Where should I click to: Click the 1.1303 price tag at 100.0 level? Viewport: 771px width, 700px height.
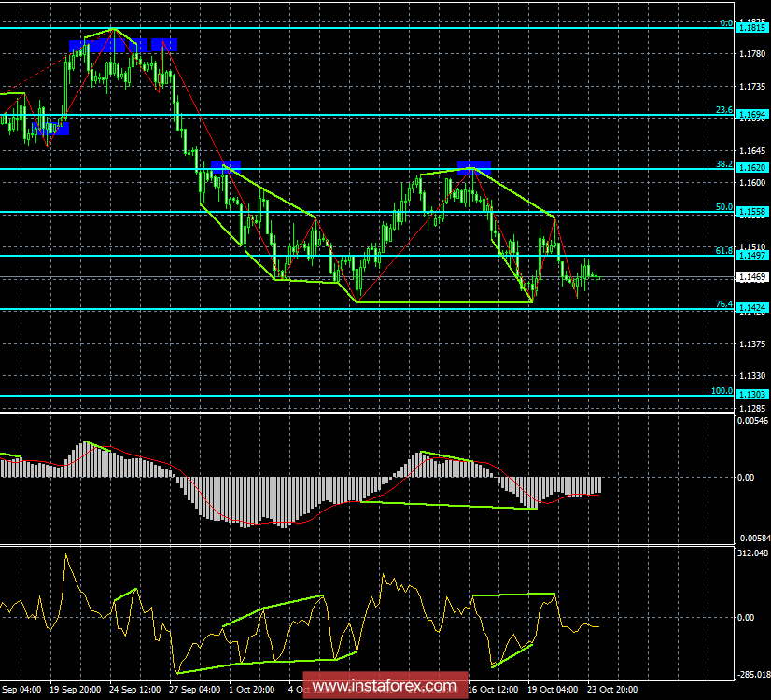751,396
